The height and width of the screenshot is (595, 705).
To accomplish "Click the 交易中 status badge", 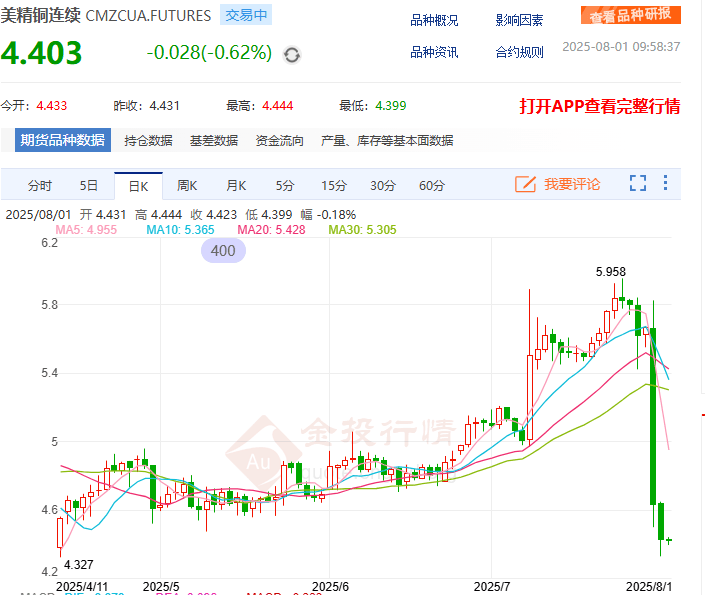I will click(x=246, y=15).
